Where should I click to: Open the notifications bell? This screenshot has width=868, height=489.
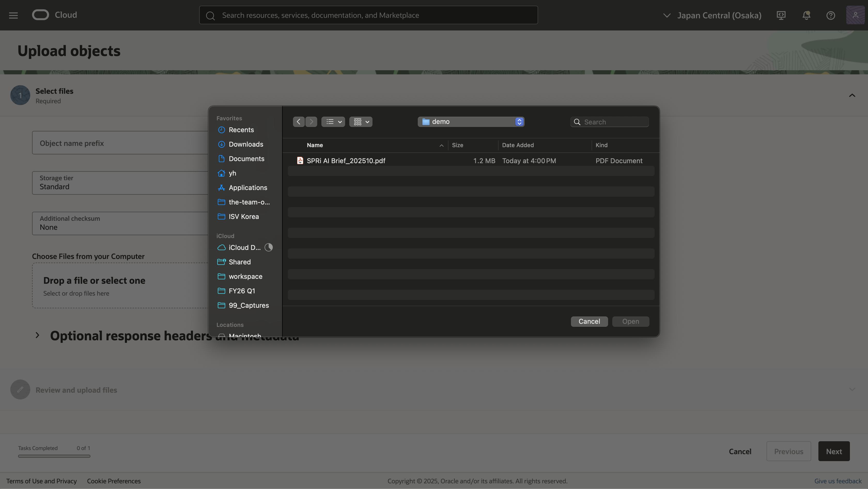(806, 15)
